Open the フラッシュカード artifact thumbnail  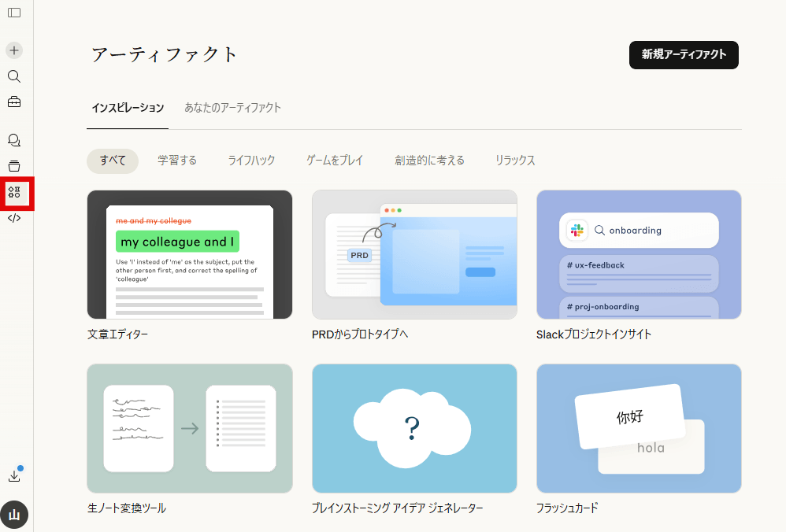coord(638,428)
